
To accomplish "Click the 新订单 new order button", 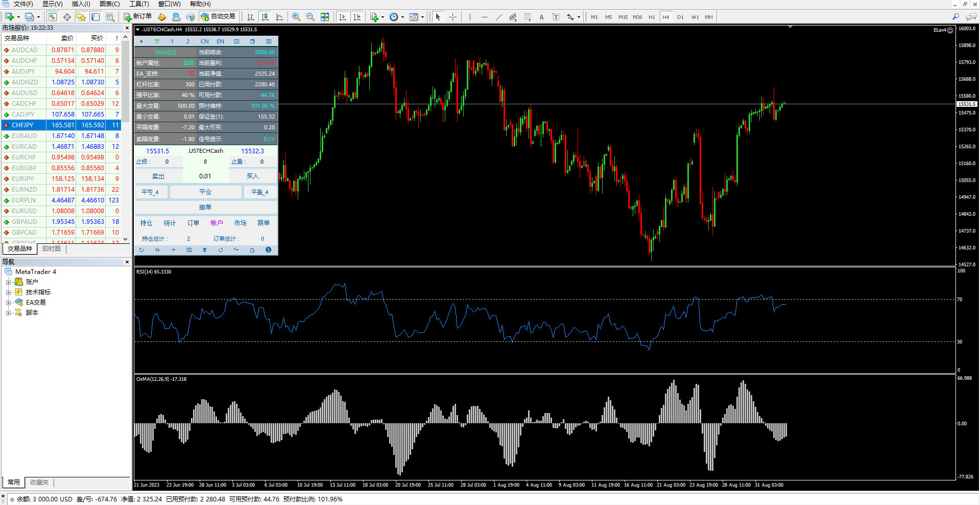I will (138, 17).
